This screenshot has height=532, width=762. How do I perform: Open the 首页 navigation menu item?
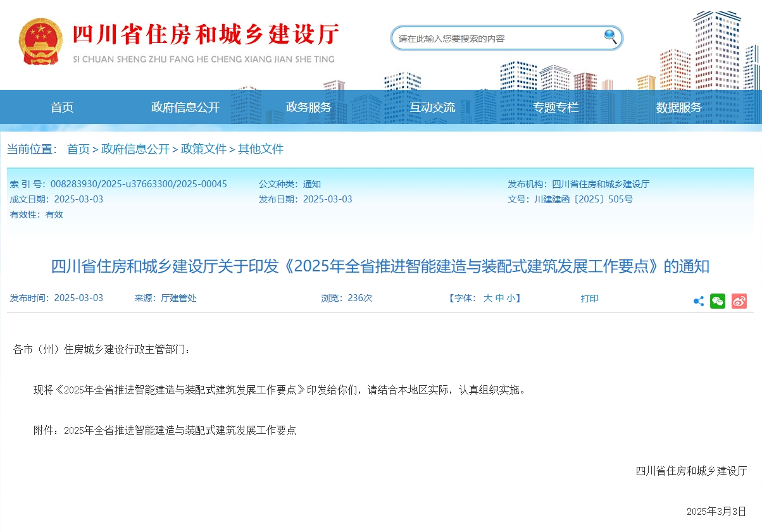point(62,108)
